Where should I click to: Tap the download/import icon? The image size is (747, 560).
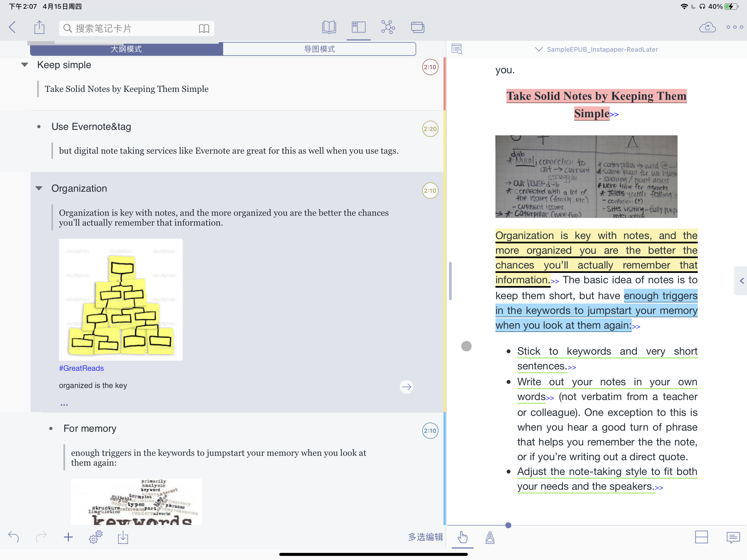(123, 537)
